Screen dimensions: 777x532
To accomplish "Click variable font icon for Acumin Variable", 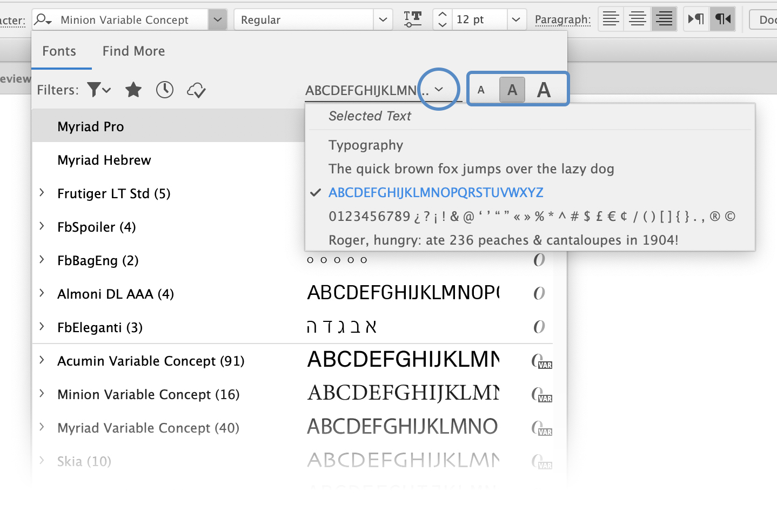I will point(542,361).
